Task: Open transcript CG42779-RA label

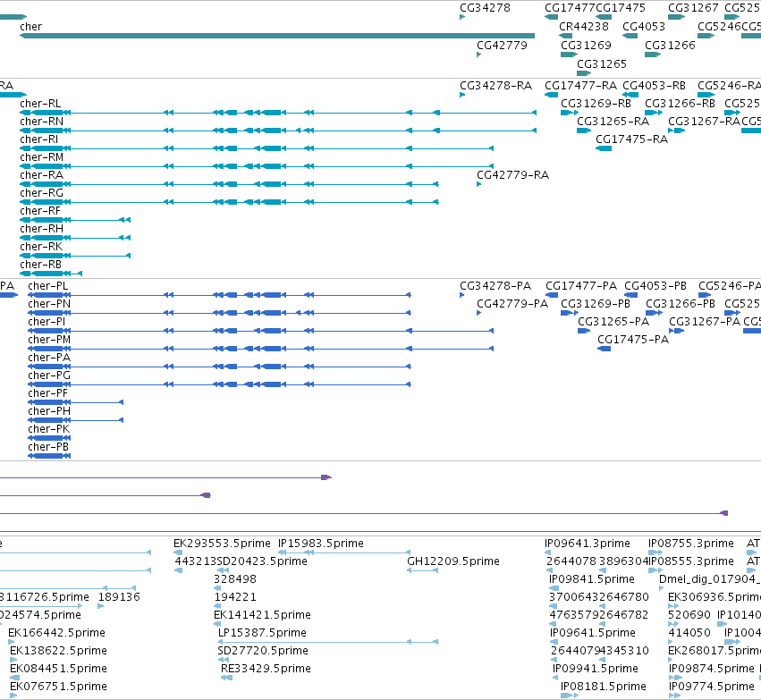Action: tap(512, 175)
